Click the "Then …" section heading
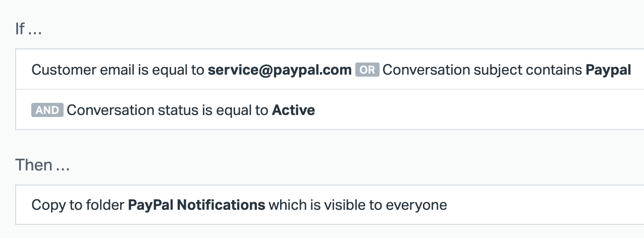The image size is (644, 238). coord(42,165)
